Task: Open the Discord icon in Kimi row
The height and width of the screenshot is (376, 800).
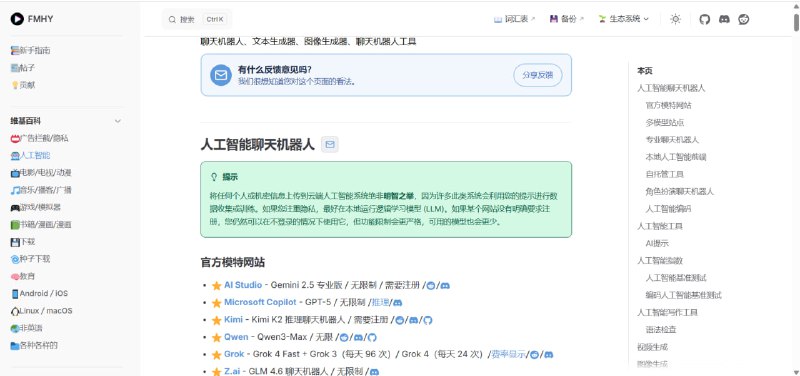Action: 414,320
